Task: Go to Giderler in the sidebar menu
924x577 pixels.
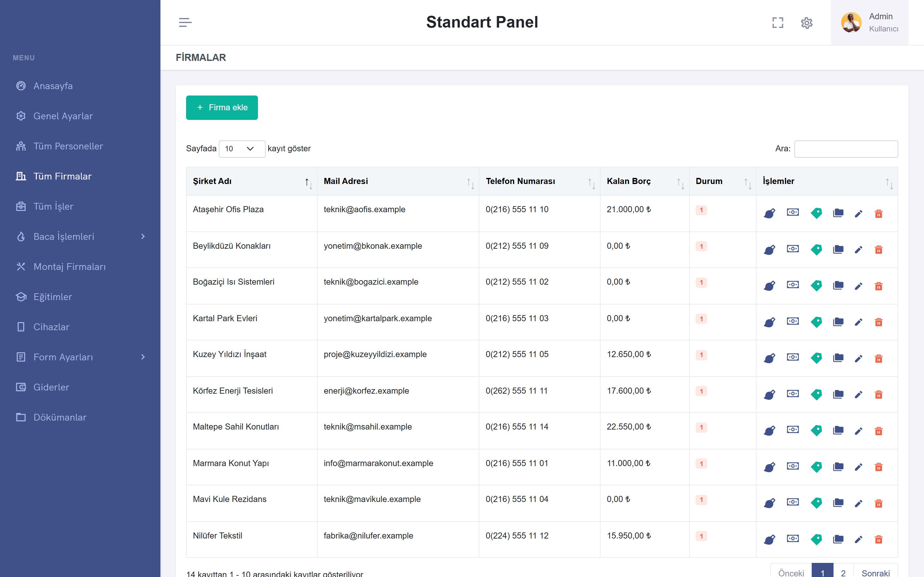Action: (51, 387)
